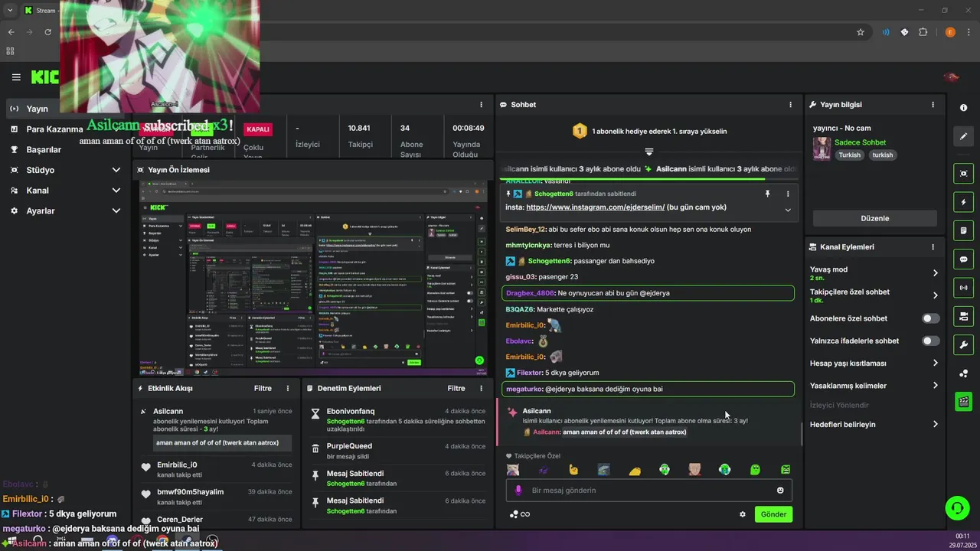Toggle the stream preview widget icon
Viewport: 980px width, 551px height.
pos(964,174)
